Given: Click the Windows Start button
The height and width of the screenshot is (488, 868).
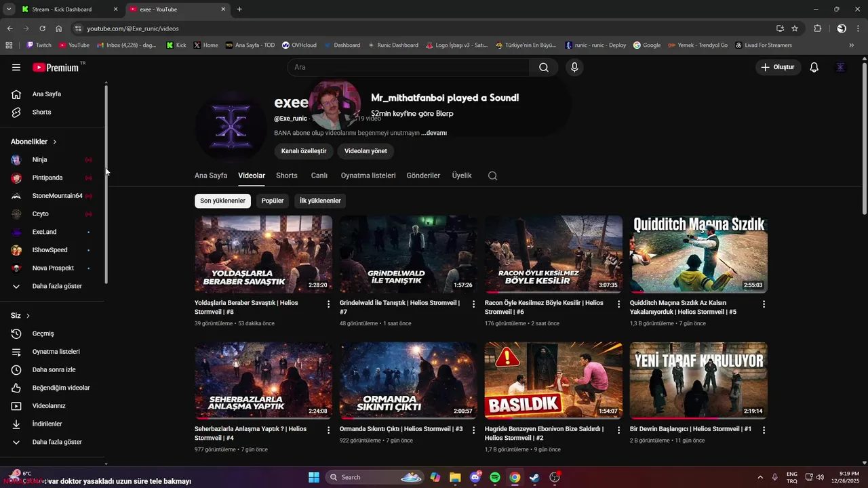Looking at the screenshot, I should [314, 477].
